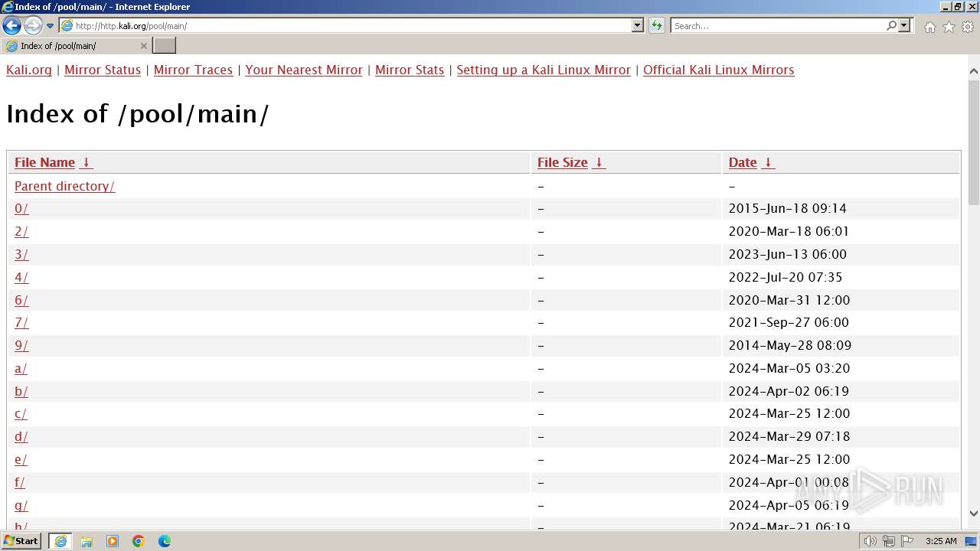Click the magnifier search icon
This screenshot has height=551, width=980.
(x=891, y=26)
